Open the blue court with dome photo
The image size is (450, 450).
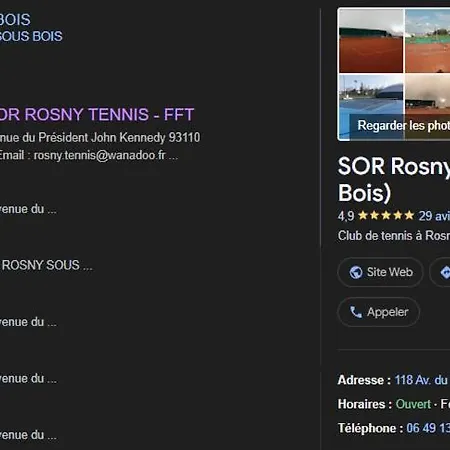click(371, 107)
